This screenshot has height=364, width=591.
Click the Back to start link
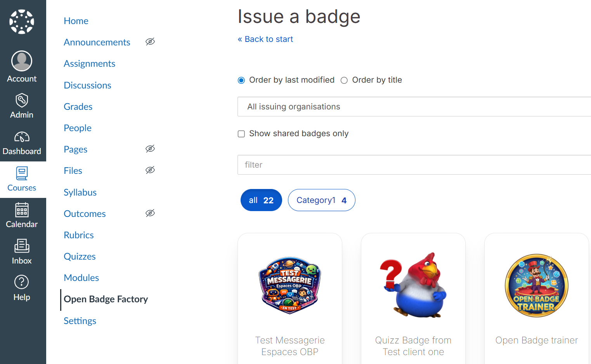point(265,39)
